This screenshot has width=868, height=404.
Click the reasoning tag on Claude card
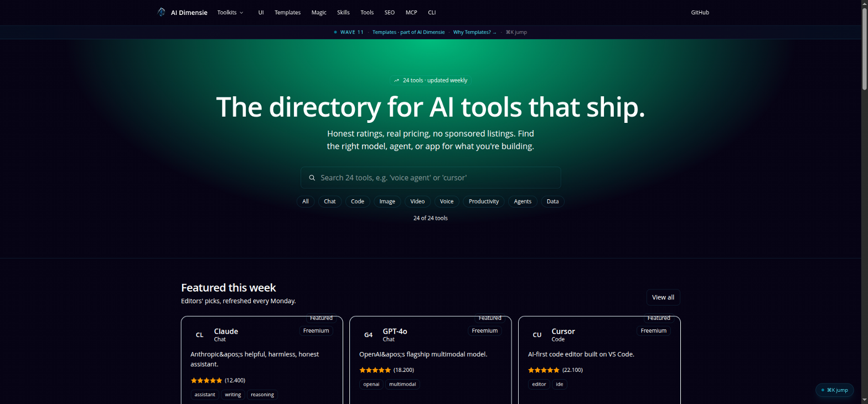[x=262, y=395]
